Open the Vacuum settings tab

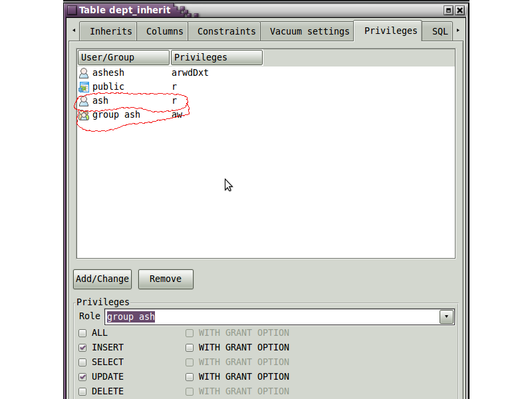tap(309, 31)
